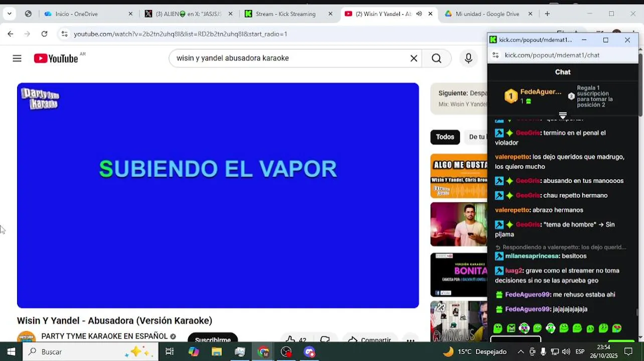Image resolution: width=644 pixels, height=361 pixels.
Task: Open valerepetto's profile from abrazo hermanos message
Action: pyautogui.click(x=512, y=210)
